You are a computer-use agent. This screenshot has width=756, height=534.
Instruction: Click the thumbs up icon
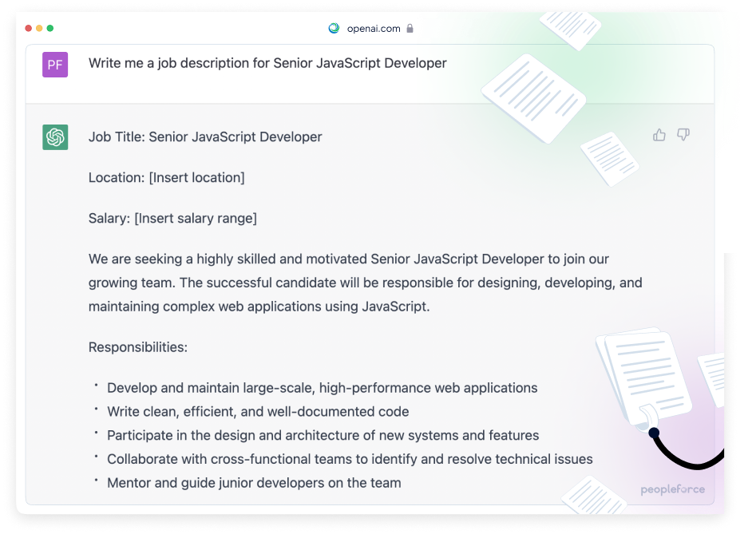point(659,135)
